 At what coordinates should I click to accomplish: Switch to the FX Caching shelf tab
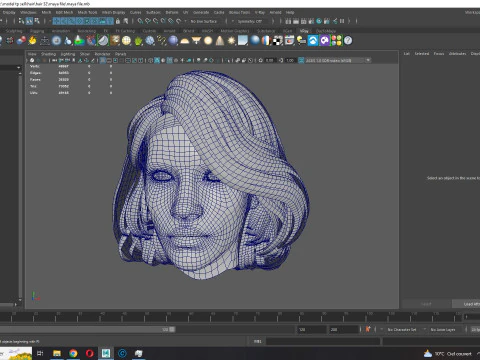(x=125, y=31)
